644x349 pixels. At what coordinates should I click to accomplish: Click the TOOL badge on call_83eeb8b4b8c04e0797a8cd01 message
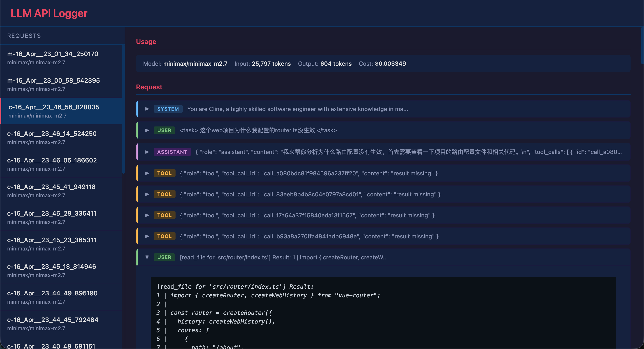[x=164, y=194]
